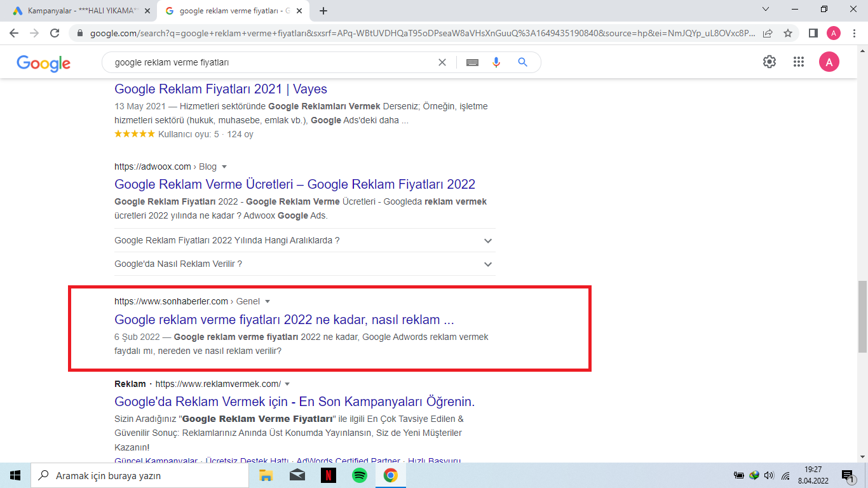Expand 'Google'da Nasıl Reklam Verilir ?' question

click(x=305, y=264)
